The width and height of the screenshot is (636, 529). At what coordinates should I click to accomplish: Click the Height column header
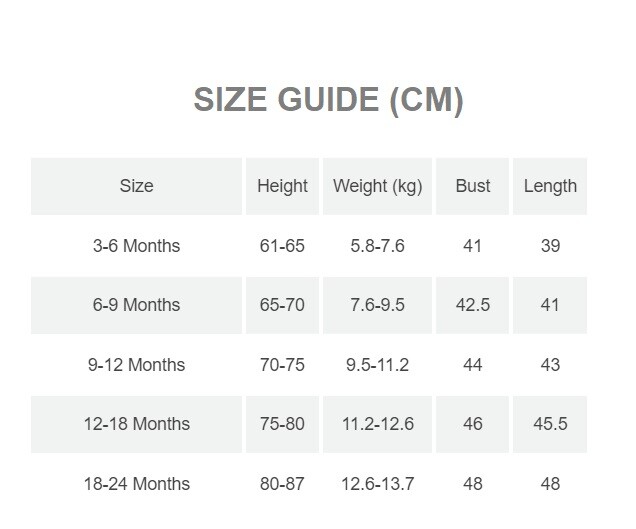tap(282, 186)
